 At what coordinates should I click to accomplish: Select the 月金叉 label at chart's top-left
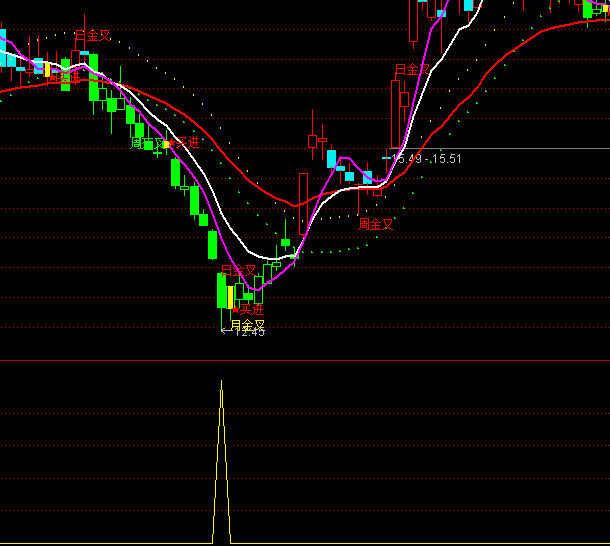tap(92, 35)
